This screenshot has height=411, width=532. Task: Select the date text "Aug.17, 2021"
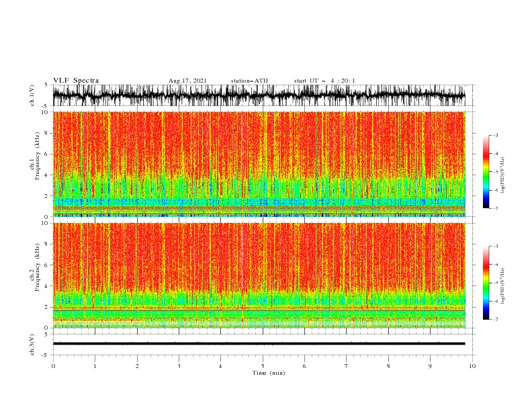click(x=187, y=81)
